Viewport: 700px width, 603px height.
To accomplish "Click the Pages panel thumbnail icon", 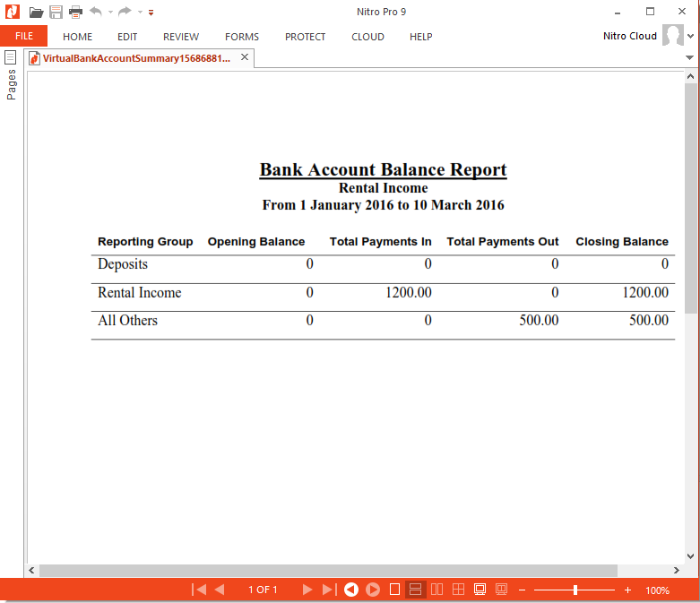I will [x=10, y=57].
